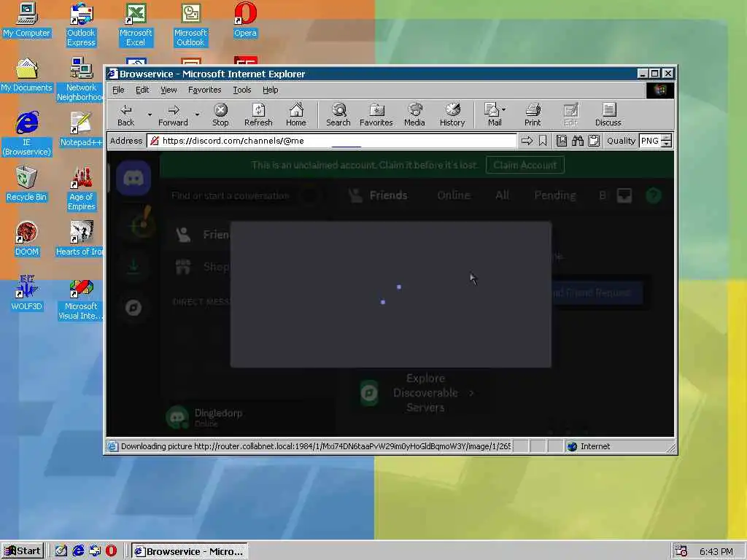Select the Browservice taskbar button
The width and height of the screenshot is (747, 560).
(x=189, y=551)
